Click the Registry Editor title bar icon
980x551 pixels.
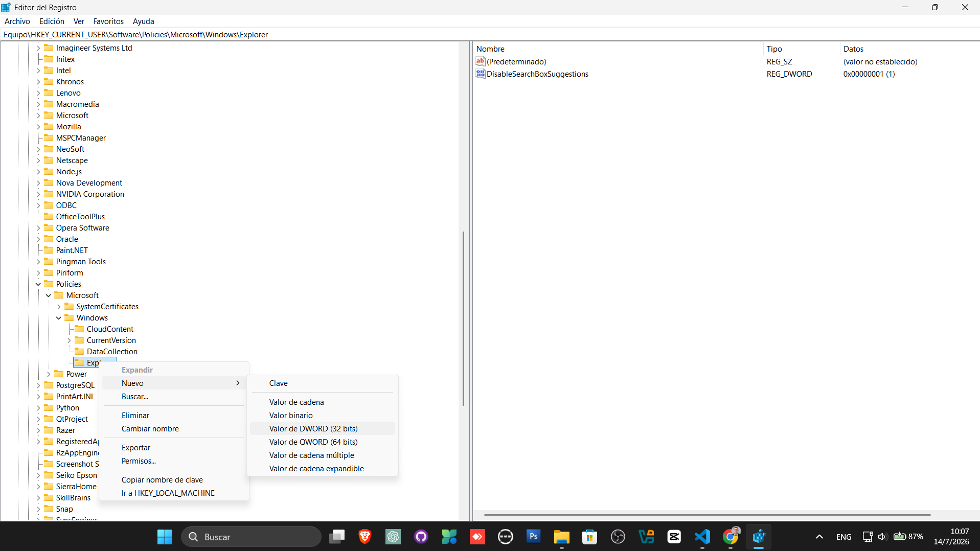pos(6,7)
